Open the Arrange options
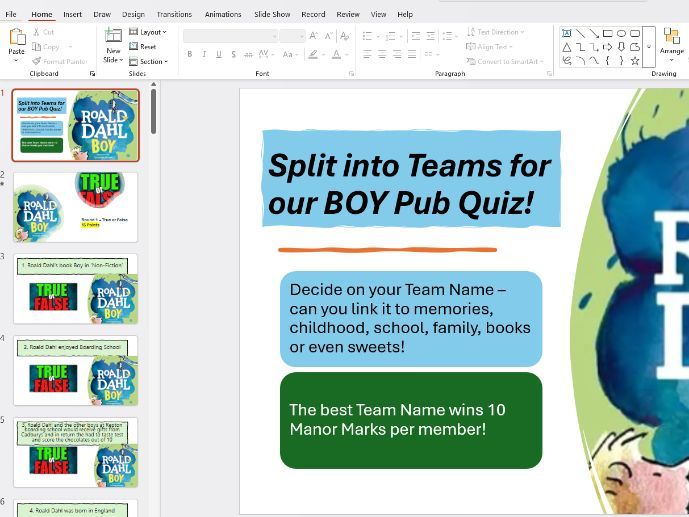 click(671, 44)
